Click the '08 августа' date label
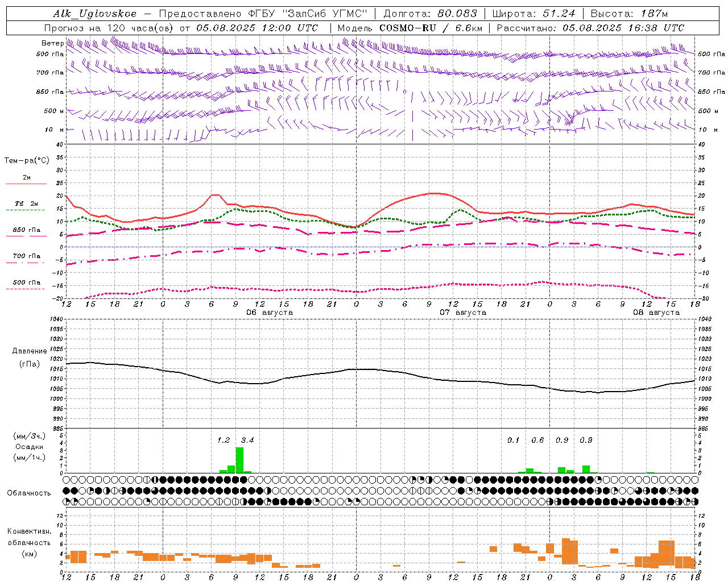This screenshot has width=728, height=582. [656, 313]
